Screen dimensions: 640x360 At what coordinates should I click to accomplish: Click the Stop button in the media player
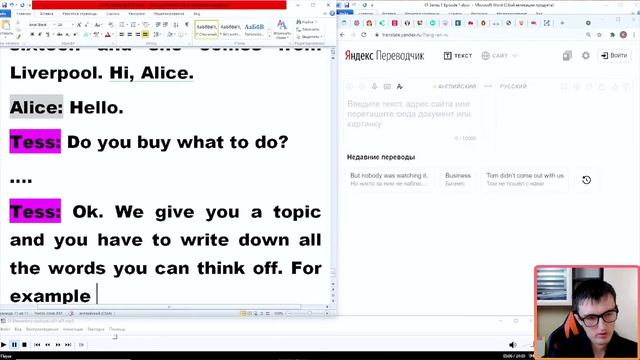point(24,345)
